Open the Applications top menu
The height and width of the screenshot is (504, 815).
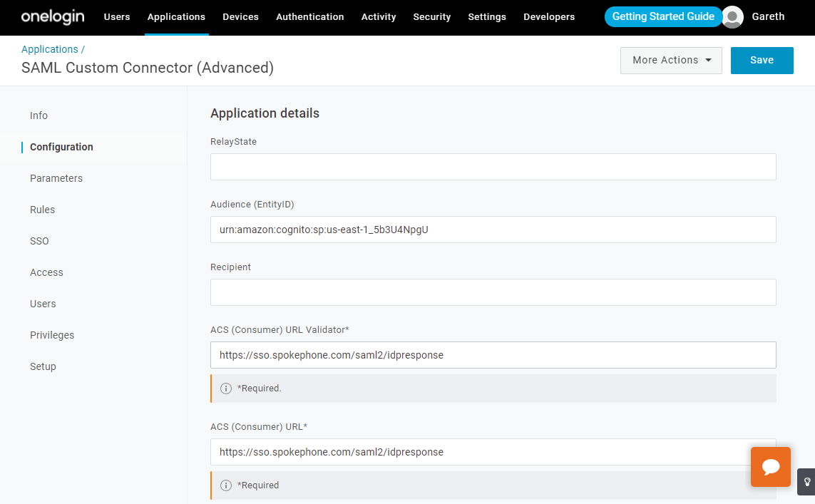pos(176,16)
